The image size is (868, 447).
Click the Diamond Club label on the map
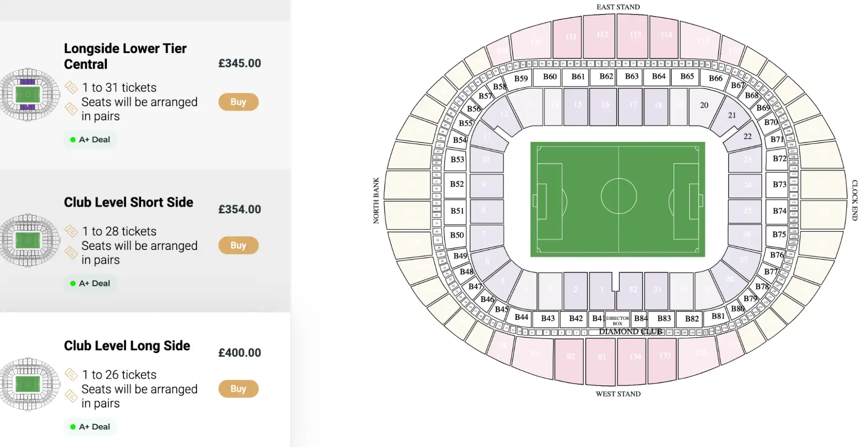(x=630, y=332)
